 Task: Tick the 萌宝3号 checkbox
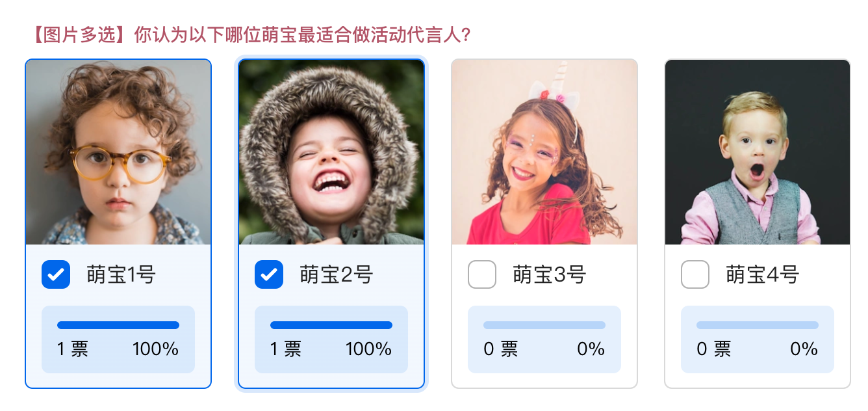482,274
